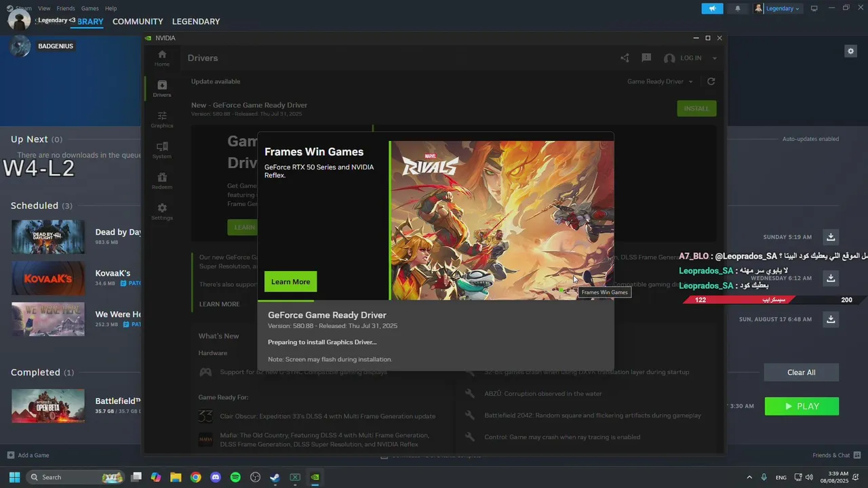Open the Home section in NVIDIA sidebar
The height and width of the screenshot is (488, 868).
coord(162,58)
